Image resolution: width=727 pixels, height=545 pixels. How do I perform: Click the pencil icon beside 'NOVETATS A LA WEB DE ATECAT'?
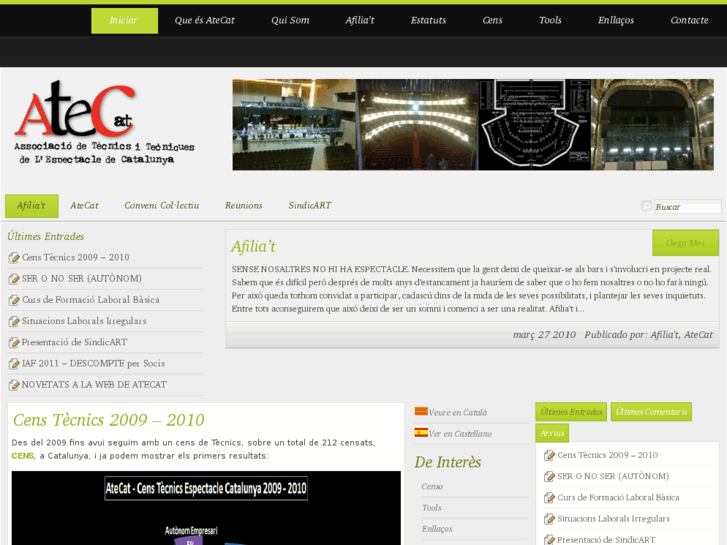pyautogui.click(x=14, y=385)
